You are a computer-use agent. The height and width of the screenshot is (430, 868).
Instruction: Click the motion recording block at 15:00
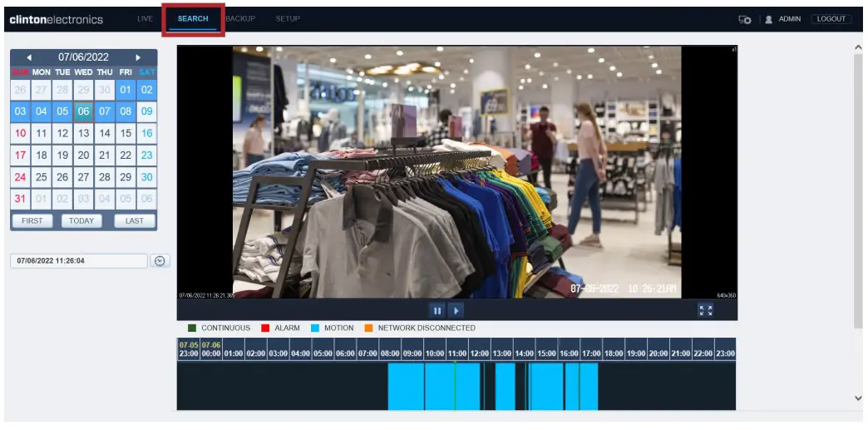click(547, 386)
